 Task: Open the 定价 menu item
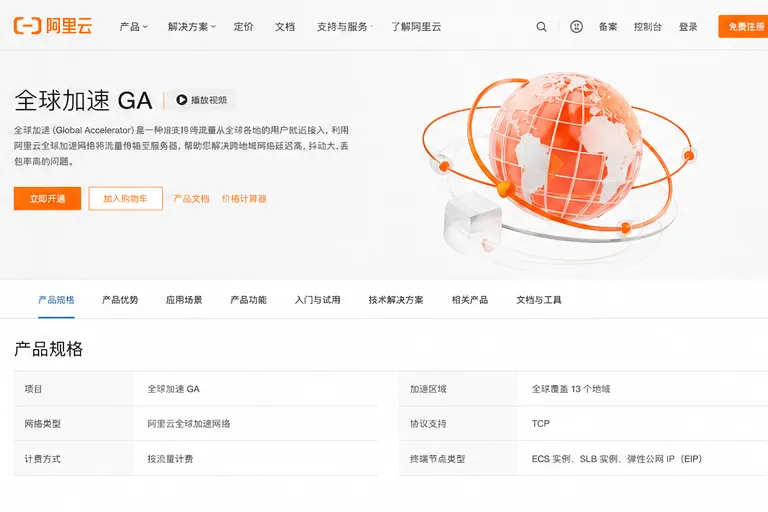(243, 27)
